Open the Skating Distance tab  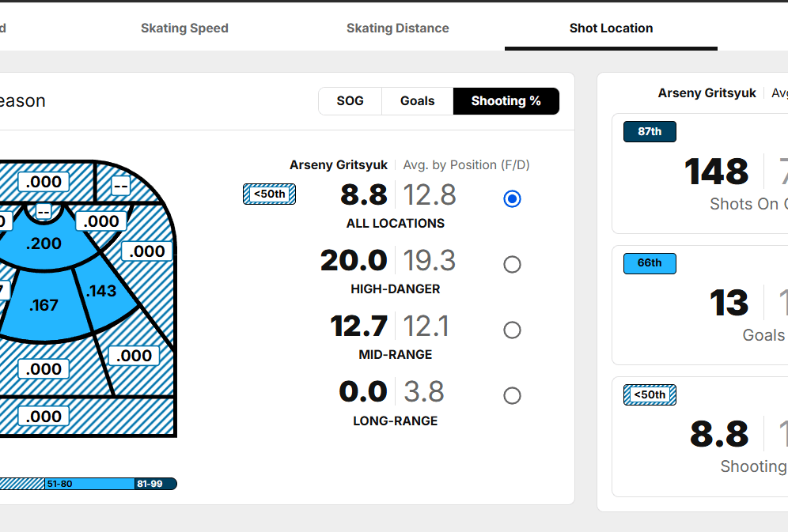tap(397, 28)
